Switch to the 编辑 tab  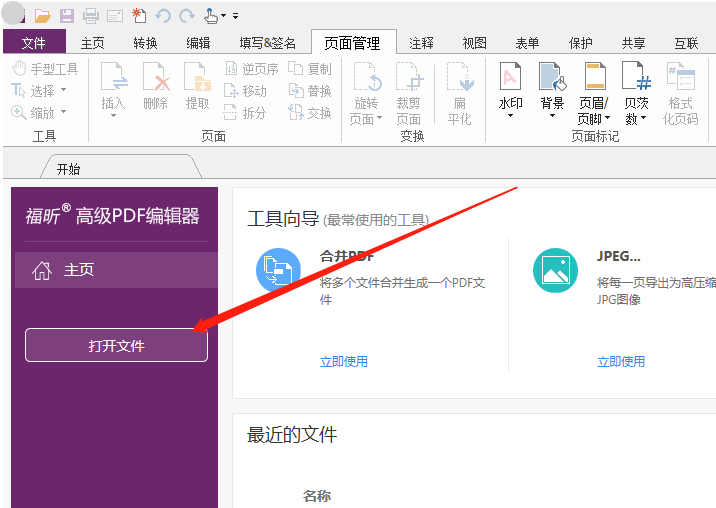pos(198,43)
